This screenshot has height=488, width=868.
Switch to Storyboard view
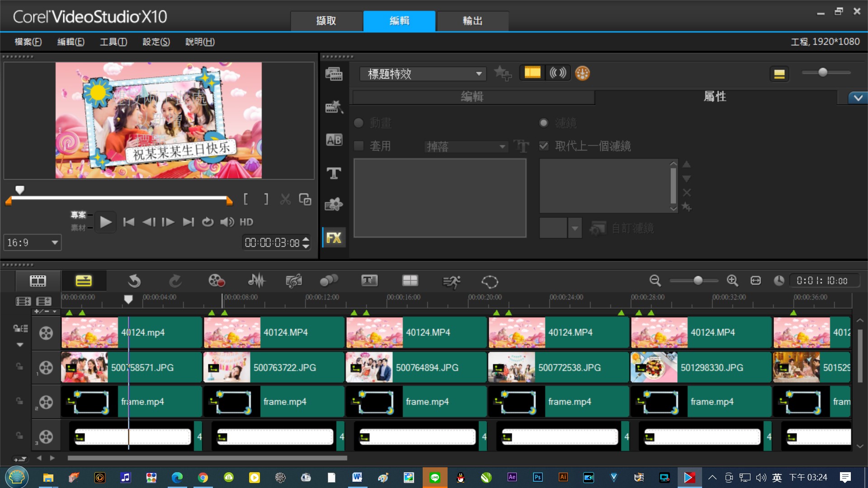coord(38,281)
